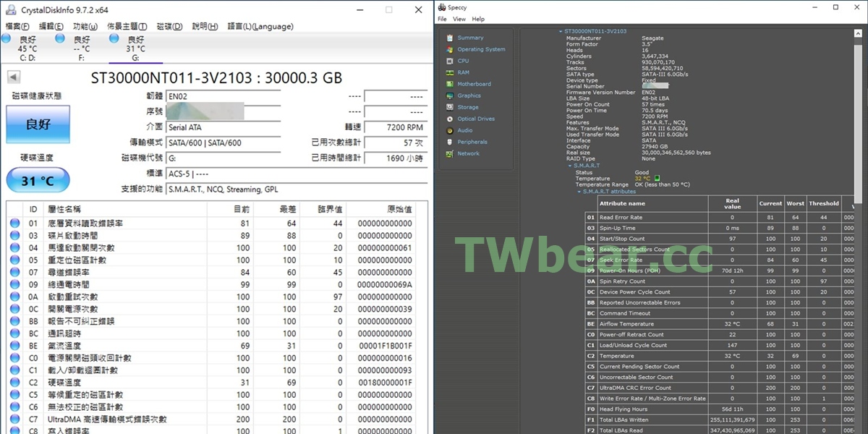The width and height of the screenshot is (868, 434).
Task: Collapse the S.M.A.R.T attributes list
Action: [578, 192]
